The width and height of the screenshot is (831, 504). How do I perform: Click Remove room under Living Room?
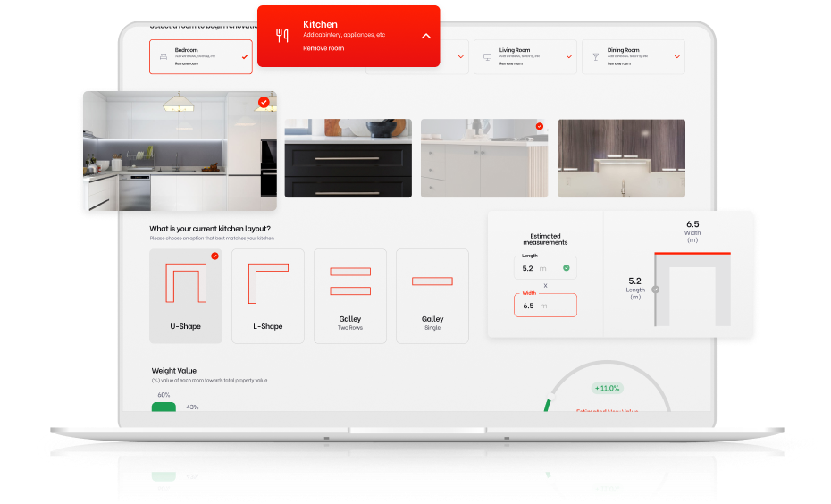511,63
